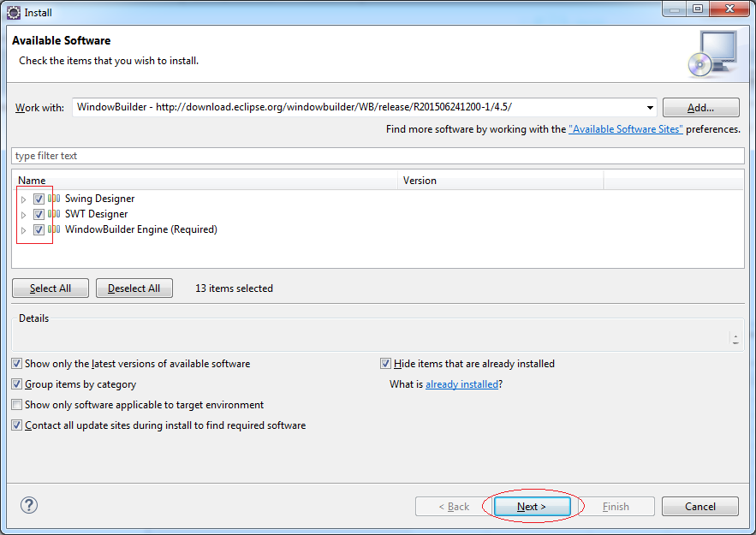Image resolution: width=756 pixels, height=535 pixels.
Task: Click the Version column header
Action: [501, 181]
